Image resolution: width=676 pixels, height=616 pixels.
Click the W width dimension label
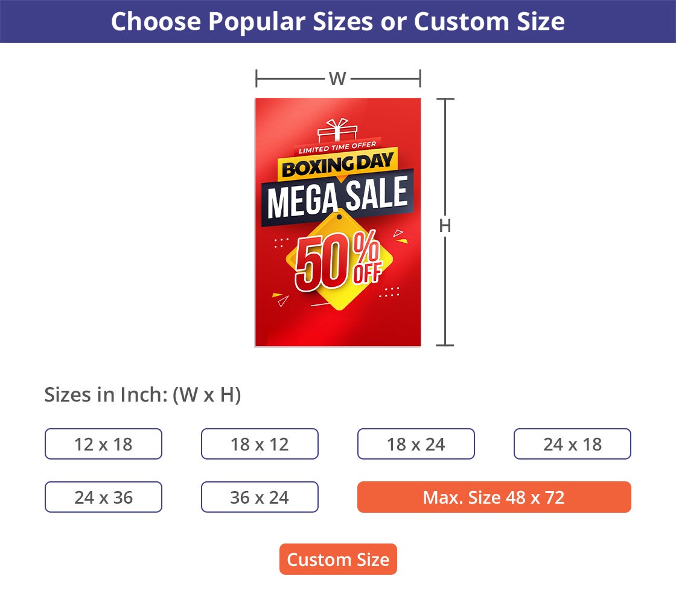click(337, 77)
